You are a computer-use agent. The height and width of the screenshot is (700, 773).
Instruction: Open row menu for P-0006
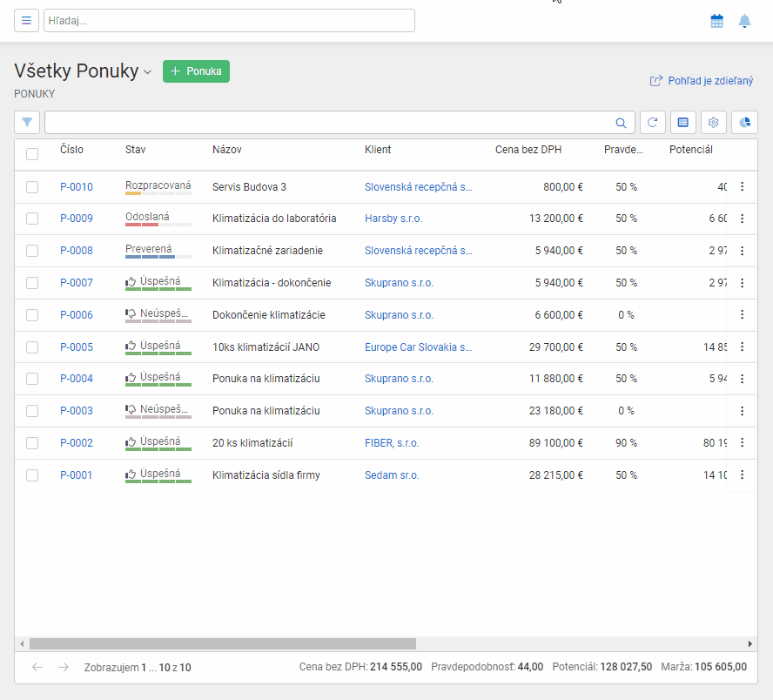[742, 314]
